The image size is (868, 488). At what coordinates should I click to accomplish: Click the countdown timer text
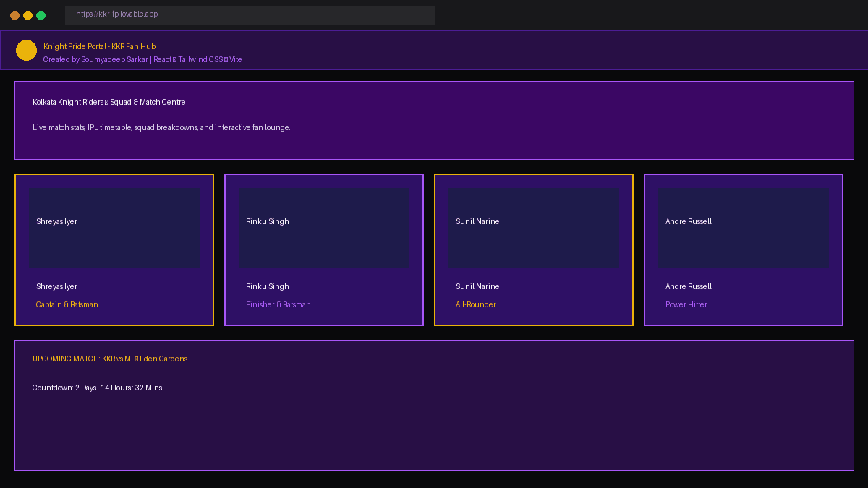[98, 388]
